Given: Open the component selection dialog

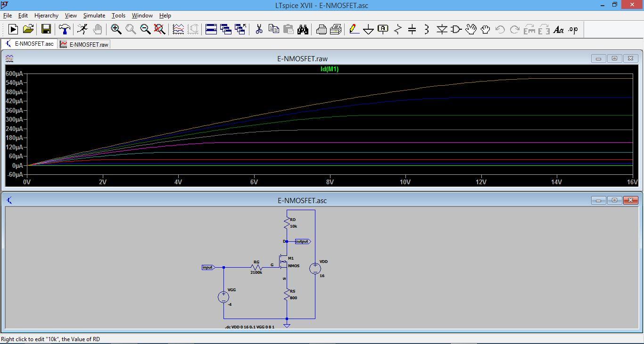Looking at the screenshot, I should [x=455, y=29].
